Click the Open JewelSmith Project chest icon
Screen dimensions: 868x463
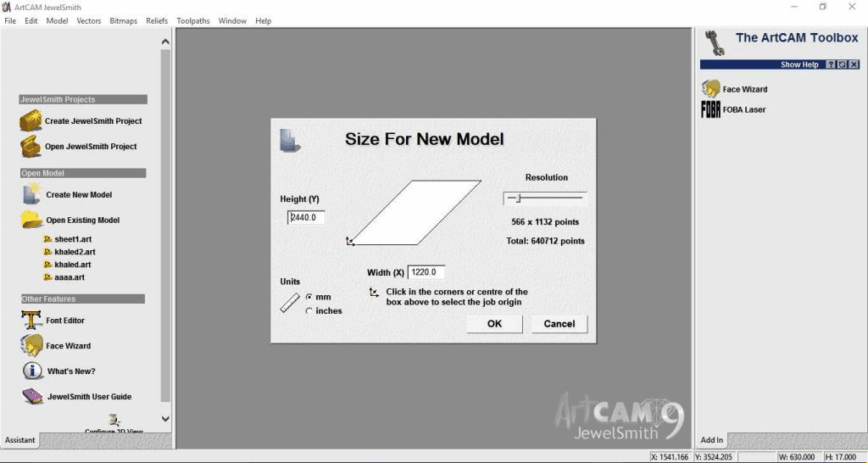coord(31,146)
